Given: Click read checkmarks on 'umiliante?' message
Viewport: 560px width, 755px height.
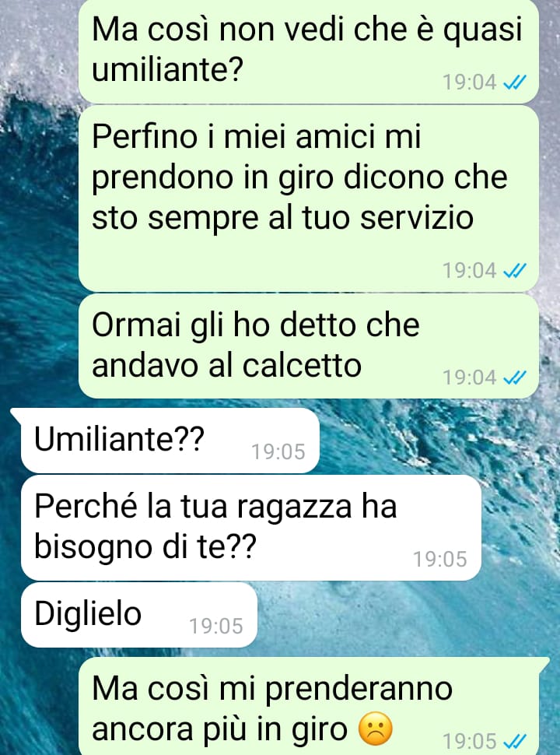Looking at the screenshot, I should [514, 83].
